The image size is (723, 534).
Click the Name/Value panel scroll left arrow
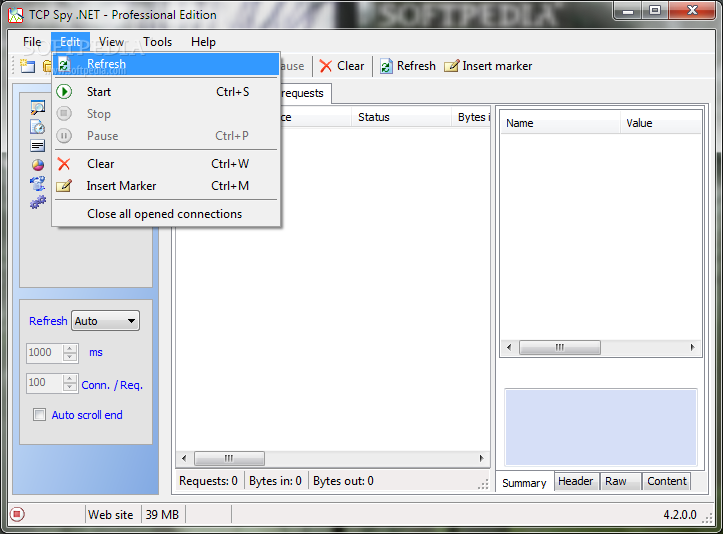pyautogui.click(x=509, y=347)
